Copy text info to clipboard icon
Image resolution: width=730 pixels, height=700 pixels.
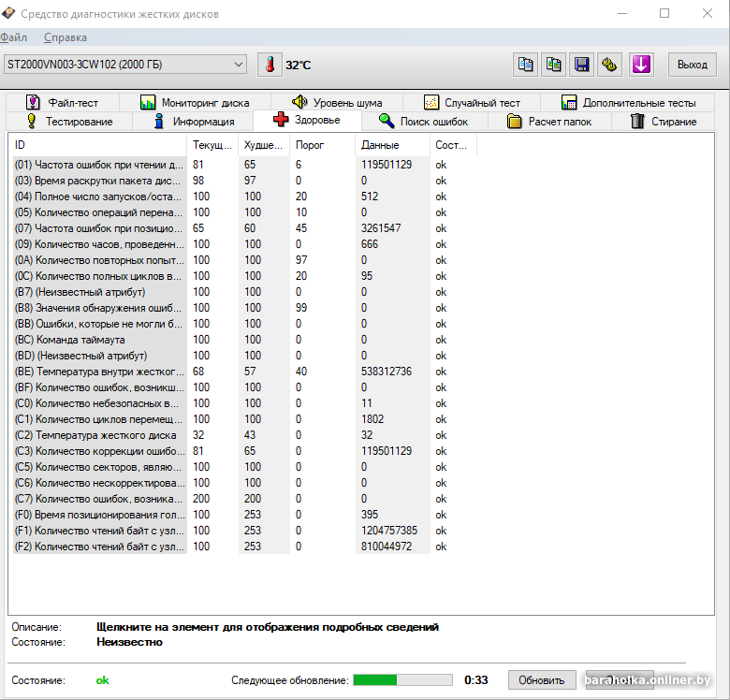click(526, 65)
